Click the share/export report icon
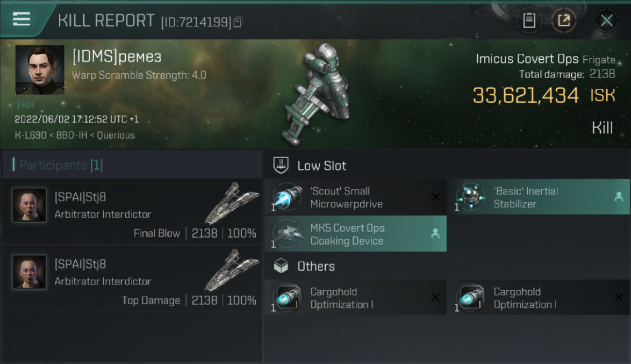 [x=564, y=20]
